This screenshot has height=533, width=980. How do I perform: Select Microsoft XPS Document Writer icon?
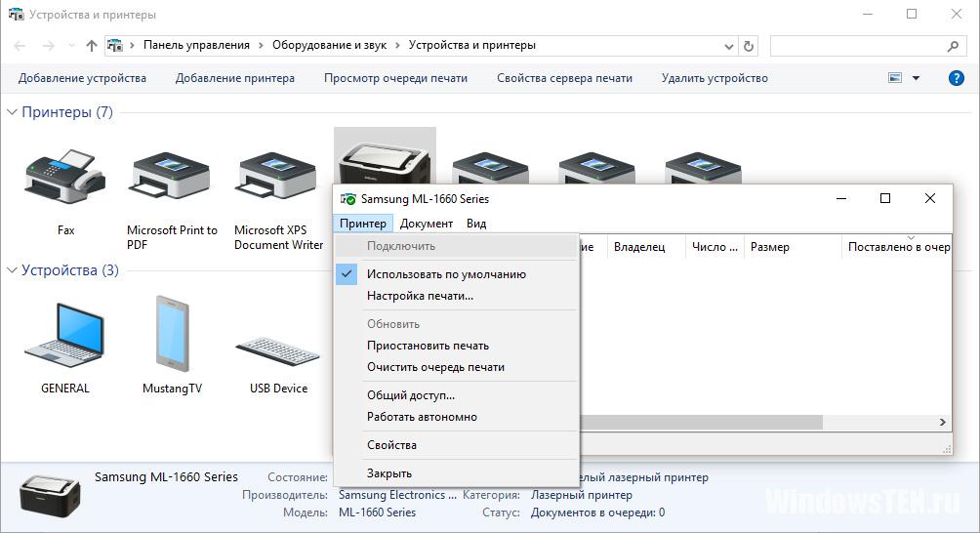click(278, 177)
